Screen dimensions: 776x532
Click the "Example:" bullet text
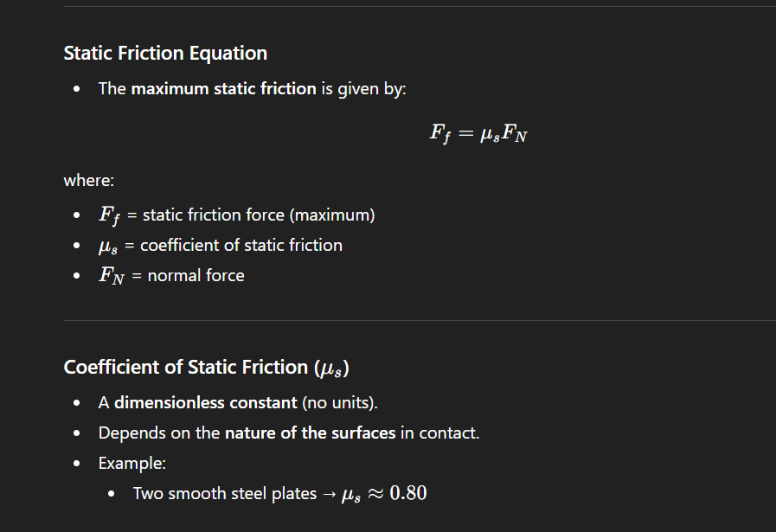click(132, 464)
